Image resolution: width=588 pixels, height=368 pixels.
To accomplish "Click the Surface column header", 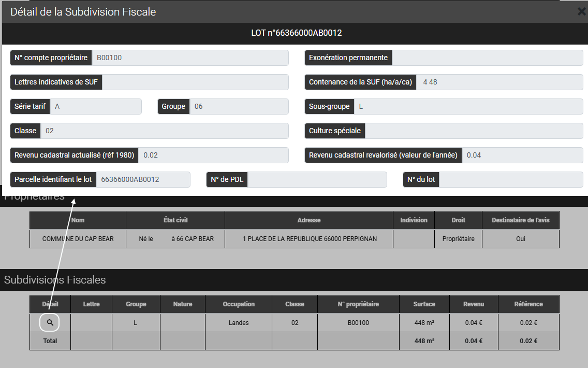I will click(424, 304).
